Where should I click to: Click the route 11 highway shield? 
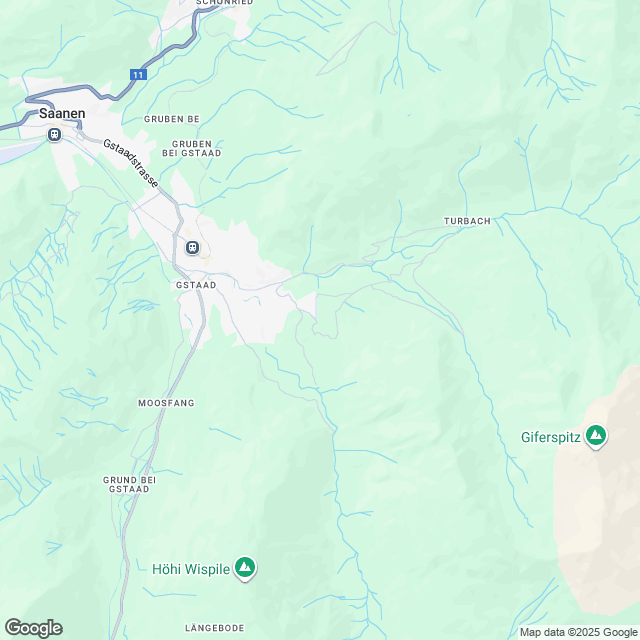pos(138,75)
